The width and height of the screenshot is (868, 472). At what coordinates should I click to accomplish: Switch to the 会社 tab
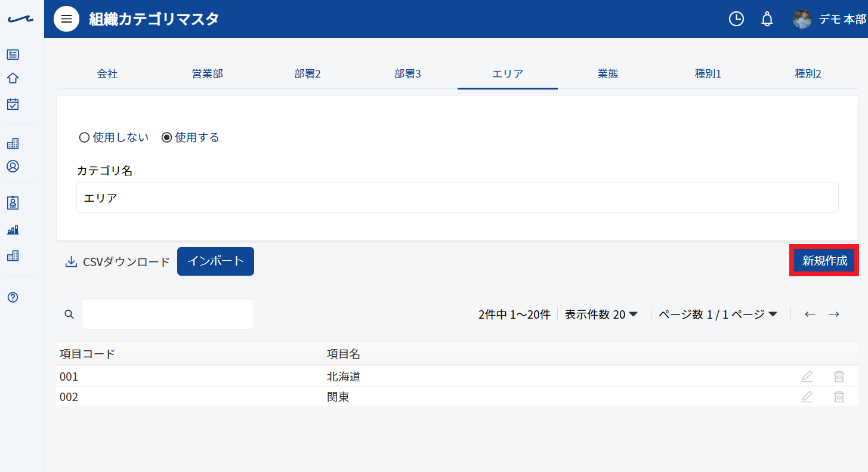coord(107,74)
